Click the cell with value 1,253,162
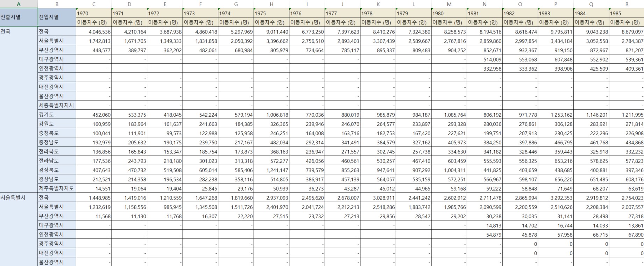 [555, 115]
